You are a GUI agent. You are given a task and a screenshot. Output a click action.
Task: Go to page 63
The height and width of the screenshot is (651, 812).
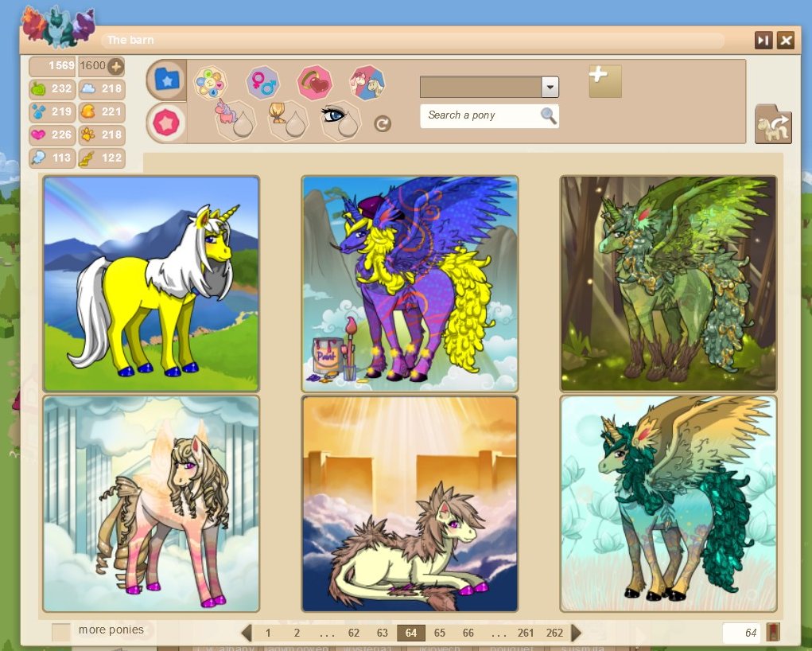[x=383, y=633]
